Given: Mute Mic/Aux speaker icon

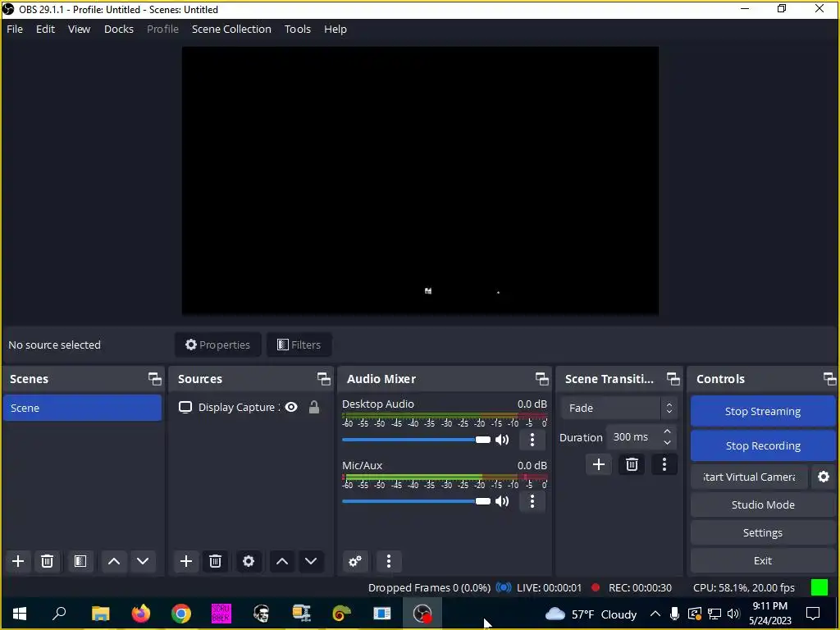Looking at the screenshot, I should (x=502, y=501).
